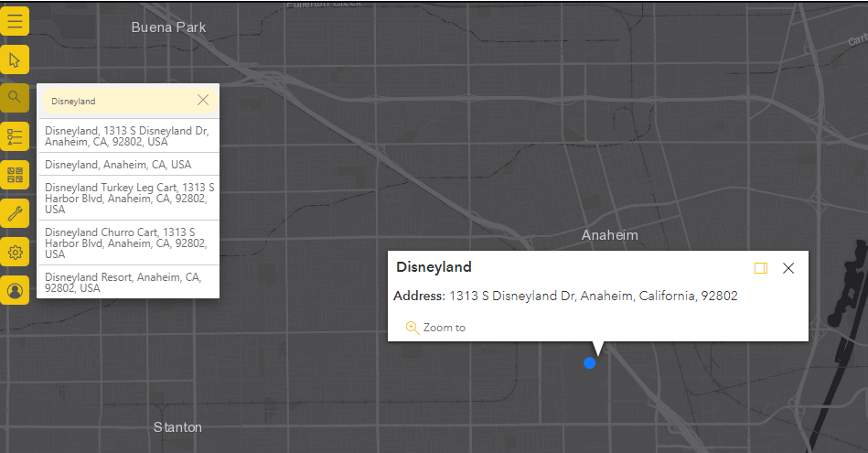Open the user account icon
Screen dimensions: 868x453
(15, 290)
